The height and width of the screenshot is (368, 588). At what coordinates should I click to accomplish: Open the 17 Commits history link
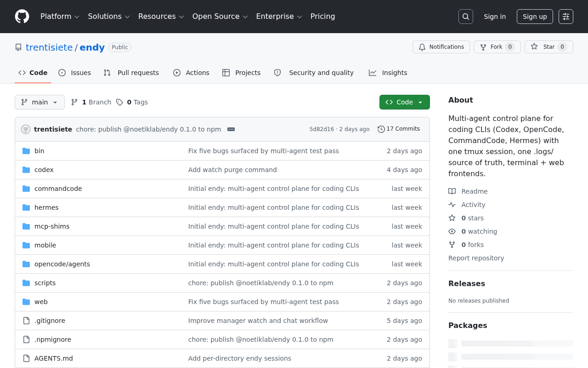click(399, 129)
